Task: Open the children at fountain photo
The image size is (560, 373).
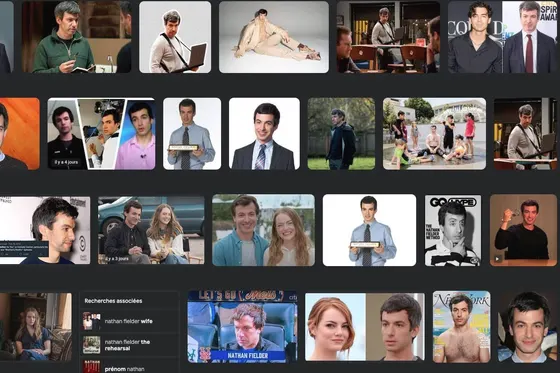Action: click(434, 134)
